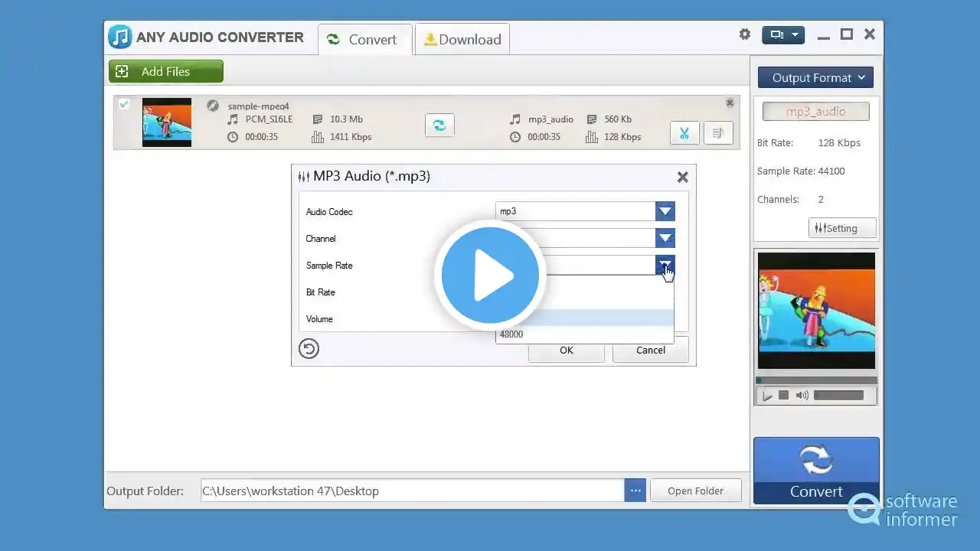This screenshot has width=980, height=551.
Task: Adjust the preview volume slider
Action: [838, 396]
